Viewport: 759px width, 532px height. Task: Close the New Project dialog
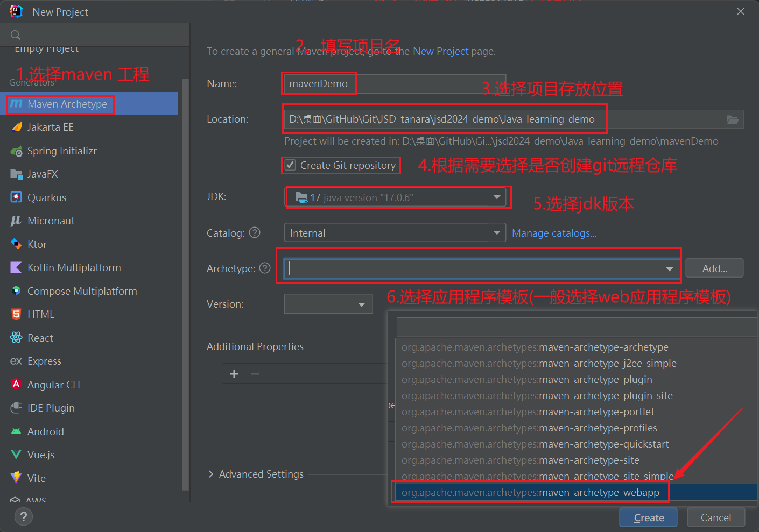point(741,11)
